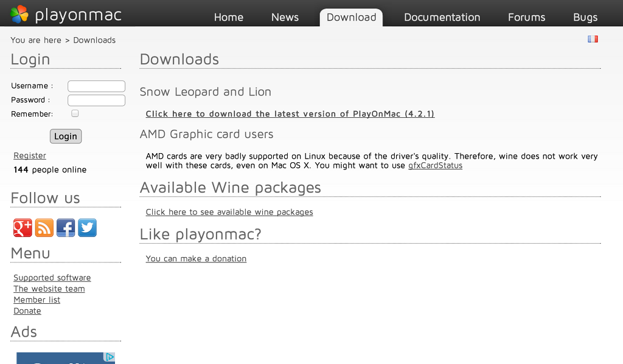Open the Documentation tab

tap(442, 18)
